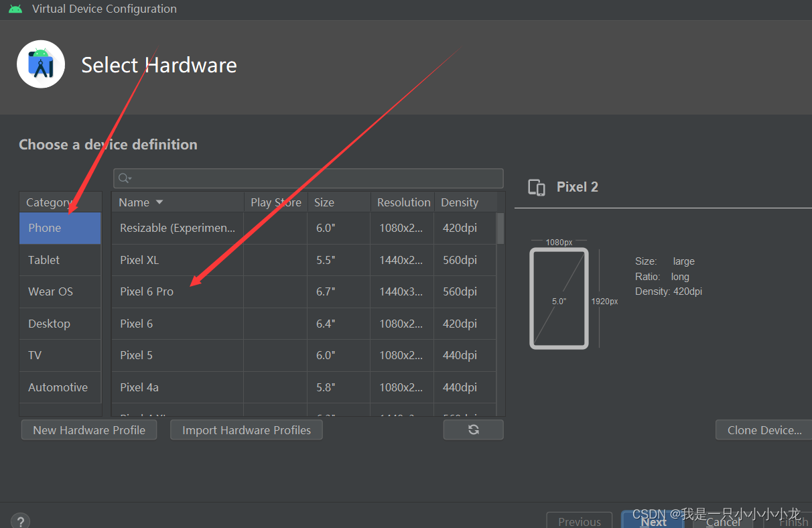The image size is (812, 528).
Task: Select the Desktop category
Action: click(x=60, y=324)
